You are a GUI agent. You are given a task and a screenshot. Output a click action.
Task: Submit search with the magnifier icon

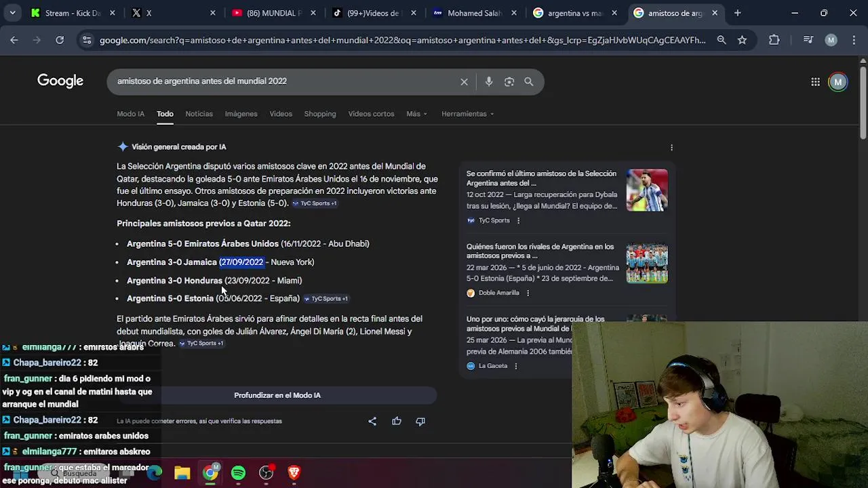click(529, 81)
